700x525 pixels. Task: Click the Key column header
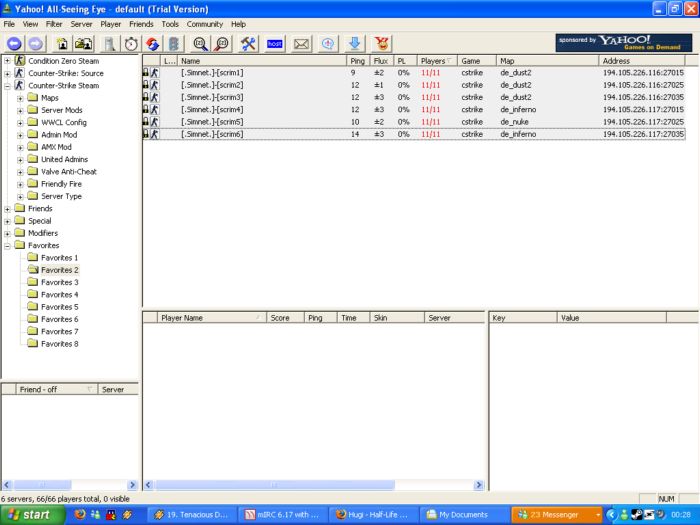[x=523, y=318]
